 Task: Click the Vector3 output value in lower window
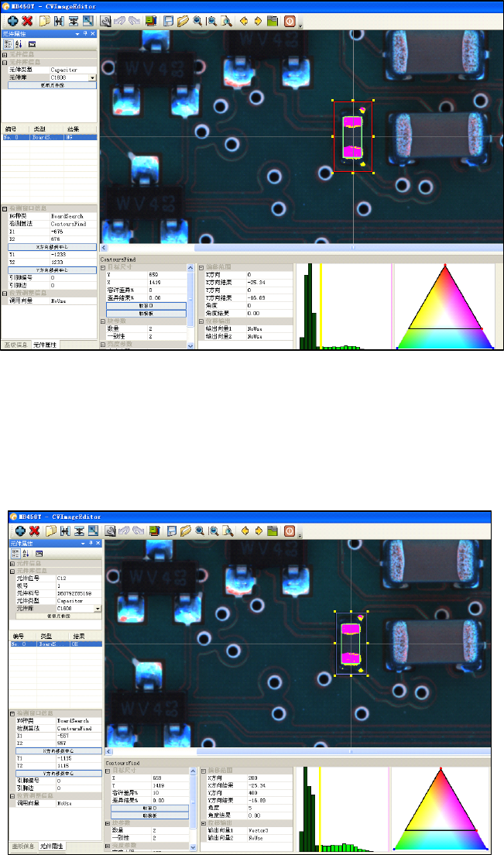pos(269,830)
